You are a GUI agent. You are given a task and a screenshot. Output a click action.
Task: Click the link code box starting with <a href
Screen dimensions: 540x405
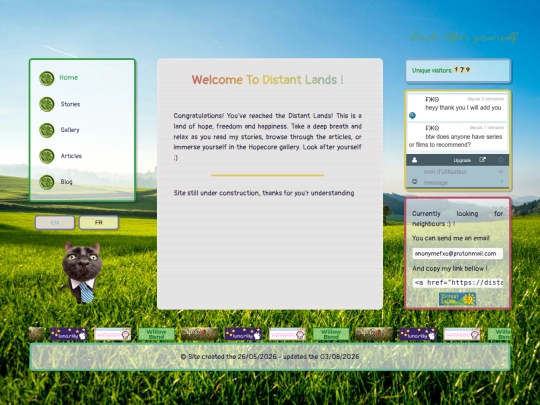coord(457,283)
